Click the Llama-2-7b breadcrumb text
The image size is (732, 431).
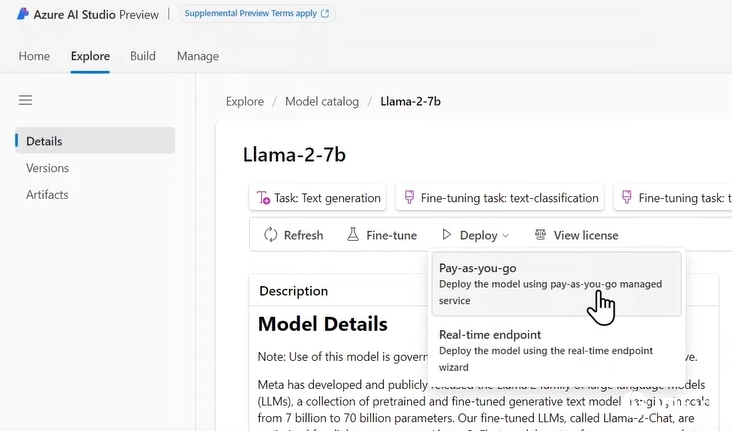tap(410, 101)
